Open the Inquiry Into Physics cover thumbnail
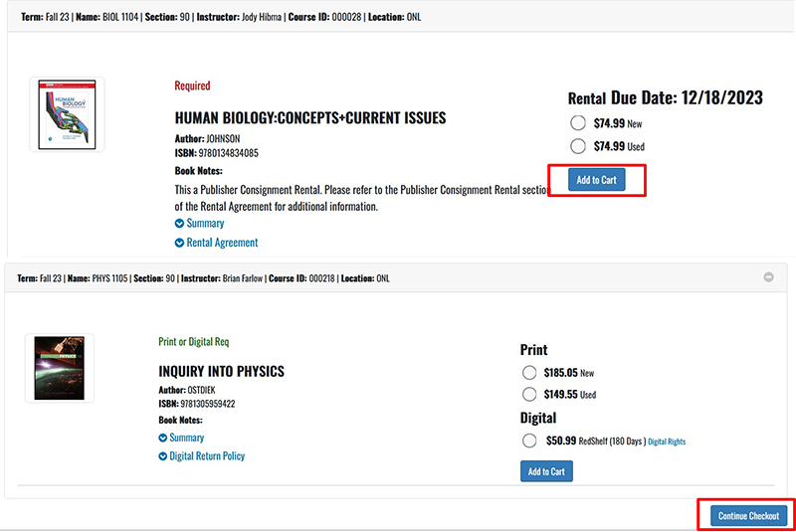796x532 pixels. click(60, 368)
